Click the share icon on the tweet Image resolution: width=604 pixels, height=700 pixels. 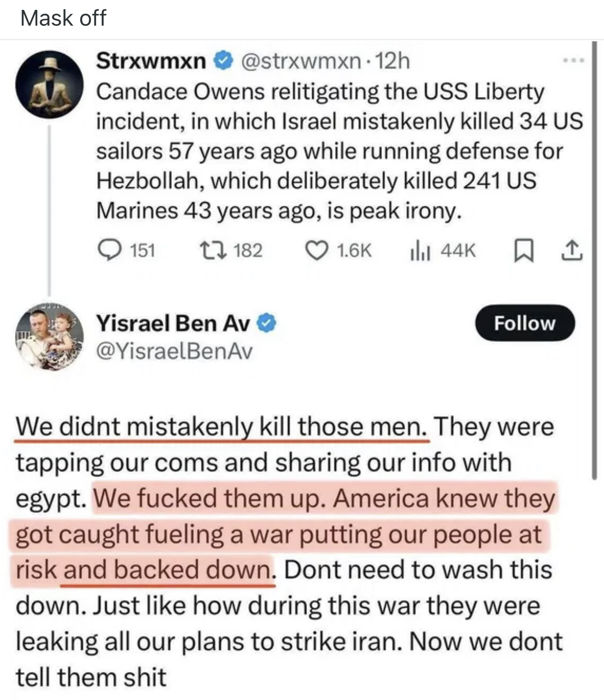[571, 251]
